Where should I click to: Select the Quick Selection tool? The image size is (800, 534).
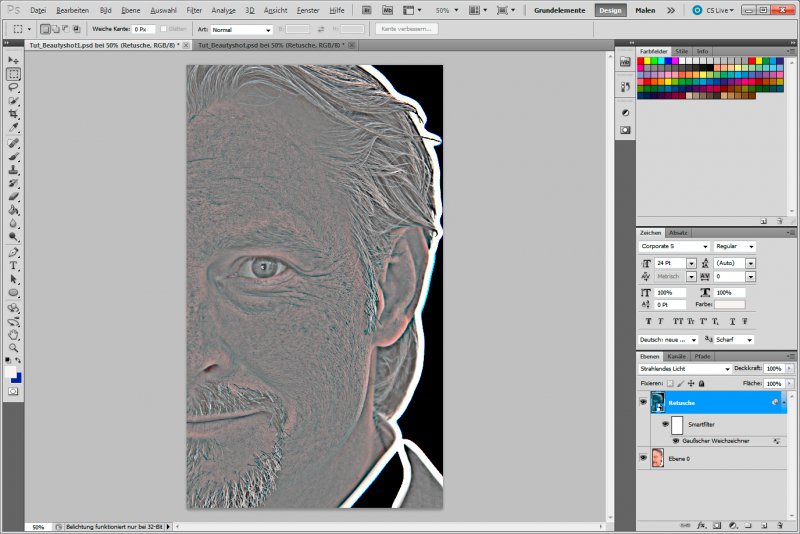[x=13, y=100]
